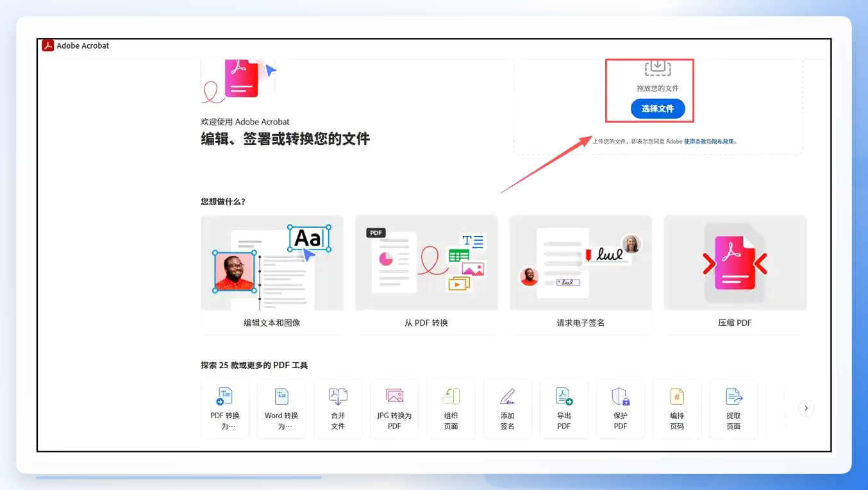
Task: Click the drop-file download icon above 拖放您的文件
Action: pyautogui.click(x=657, y=67)
